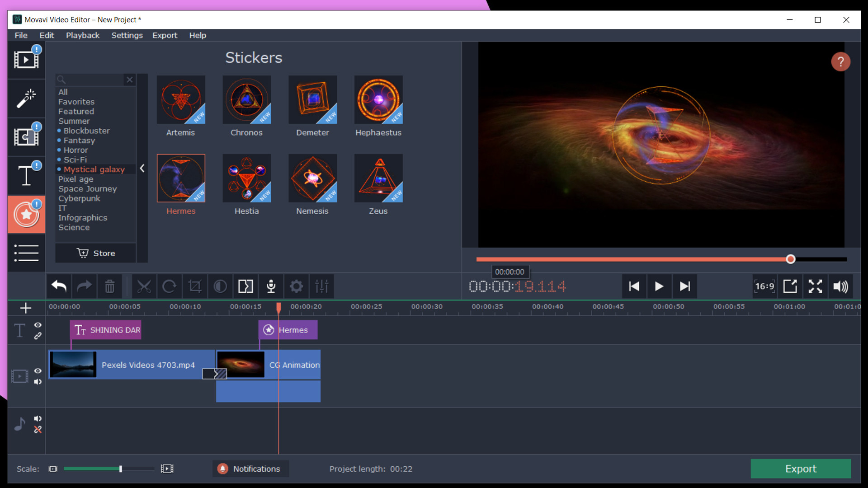Click the audio equalizer tool icon
Image resolution: width=868 pixels, height=488 pixels.
[x=322, y=286]
